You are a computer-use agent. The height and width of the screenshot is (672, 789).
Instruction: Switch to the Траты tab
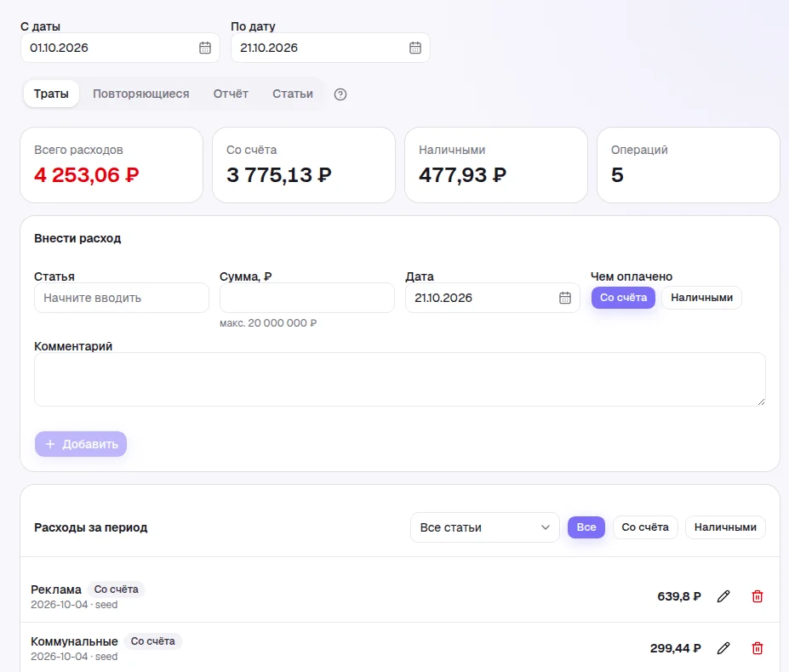pyautogui.click(x=51, y=94)
